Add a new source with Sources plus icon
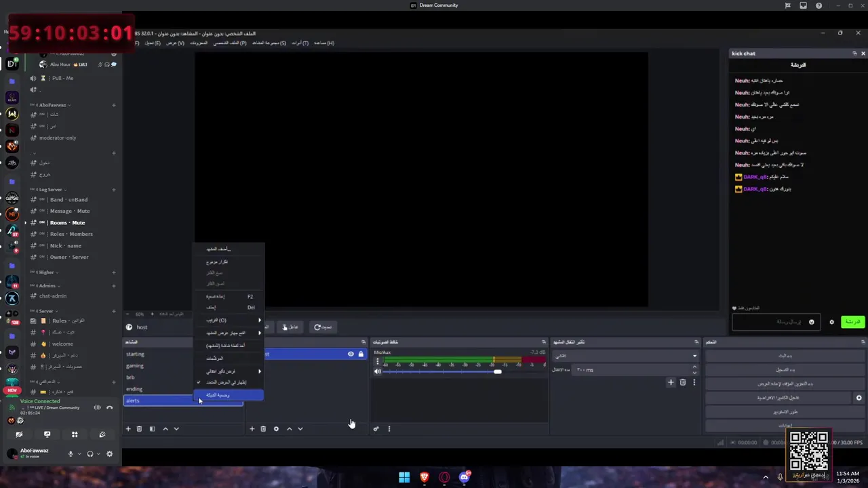Screen dimensions: 868x488 tap(252, 428)
